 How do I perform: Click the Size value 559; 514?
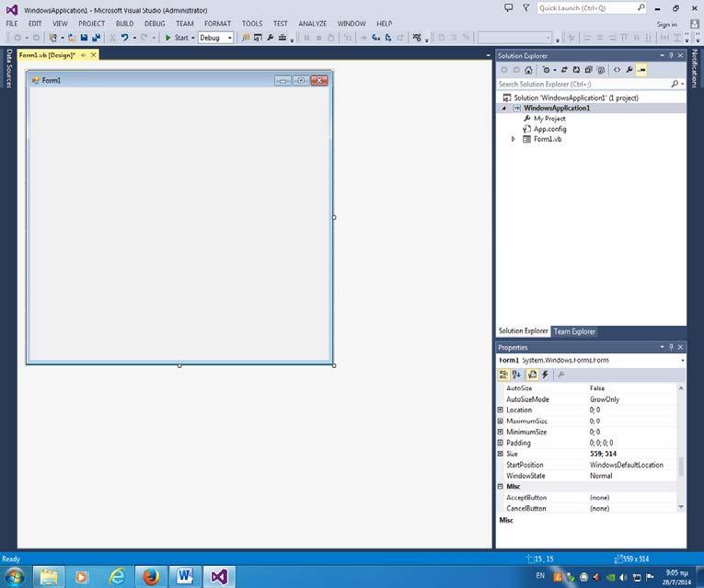(603, 454)
